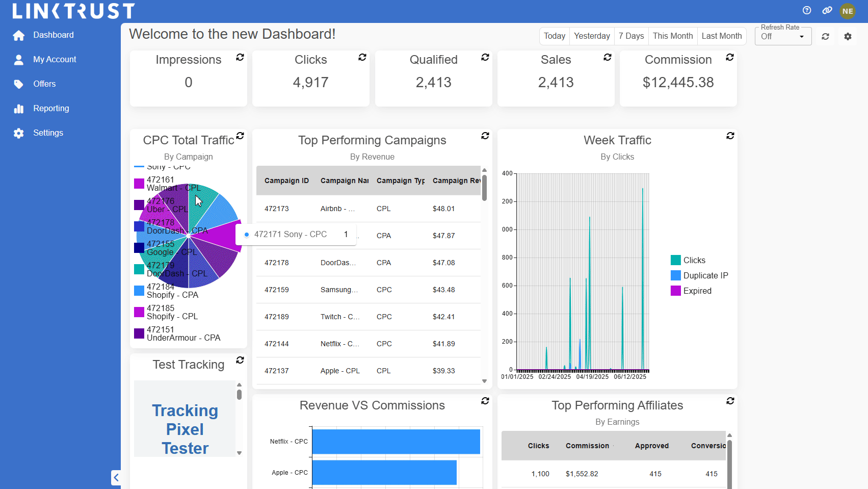
Task: Click the scroll-up arrow of campaigns table
Action: click(484, 170)
